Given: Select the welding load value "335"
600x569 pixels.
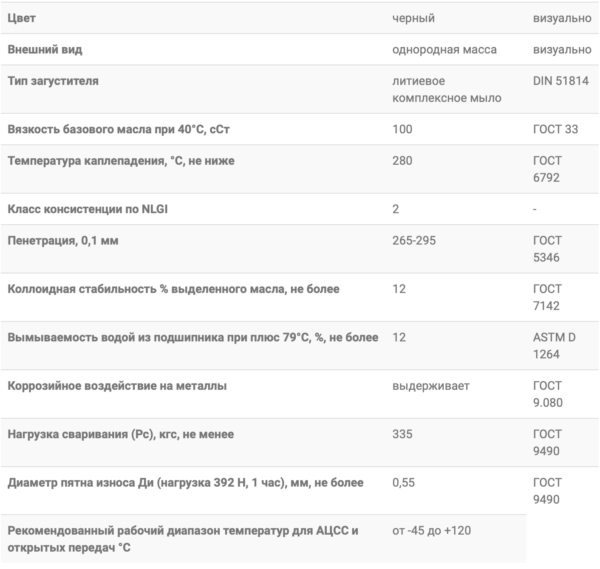Looking at the screenshot, I should [x=404, y=434].
